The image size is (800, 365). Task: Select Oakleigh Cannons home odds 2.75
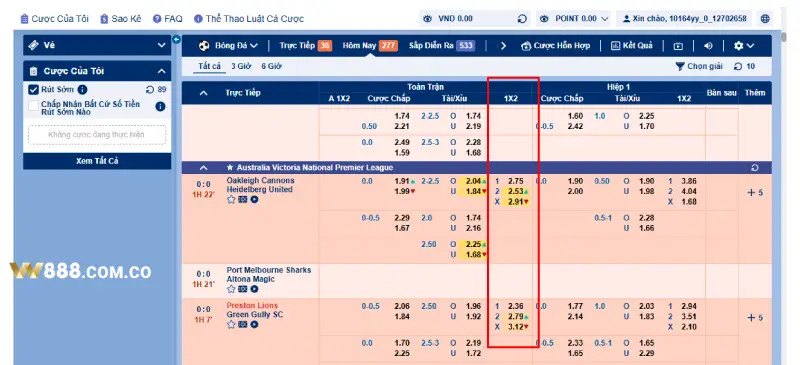click(x=516, y=181)
